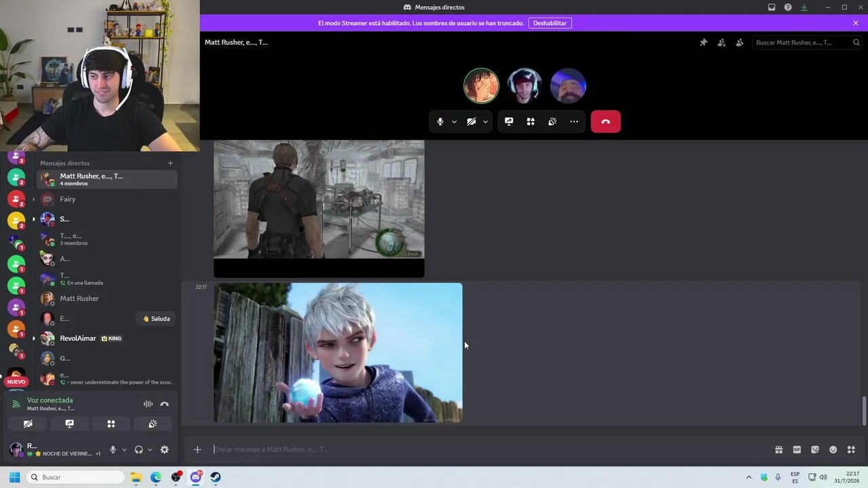This screenshot has height=488, width=868.
Task: Open the inbox from the title bar
Action: click(x=772, y=7)
